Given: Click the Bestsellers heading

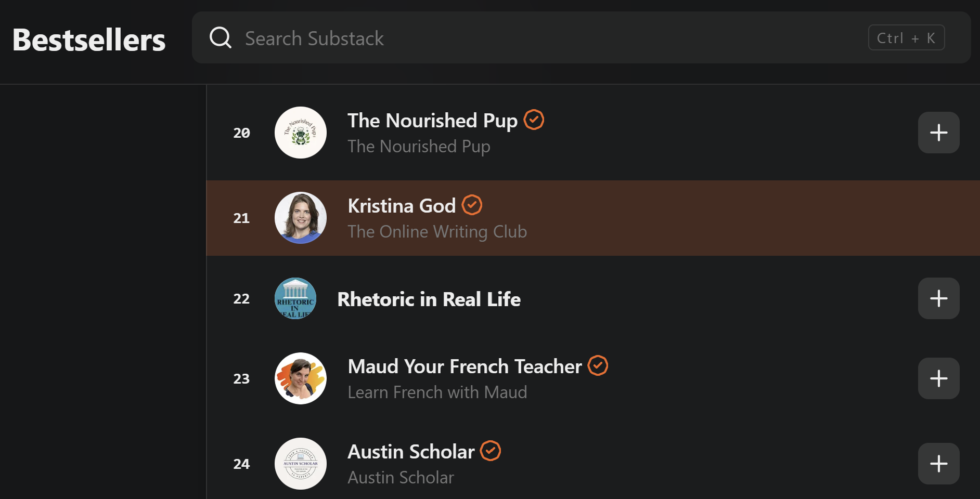Looking at the screenshot, I should tap(88, 38).
